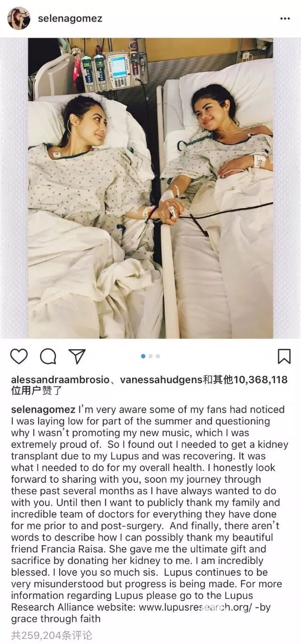The image size is (301, 644).
Task: Open comments via speech bubble icon
Action: [x=48, y=356]
